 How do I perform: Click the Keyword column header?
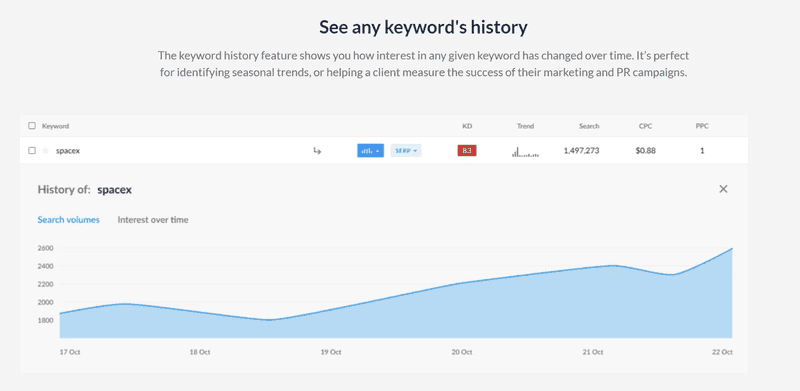(x=56, y=126)
